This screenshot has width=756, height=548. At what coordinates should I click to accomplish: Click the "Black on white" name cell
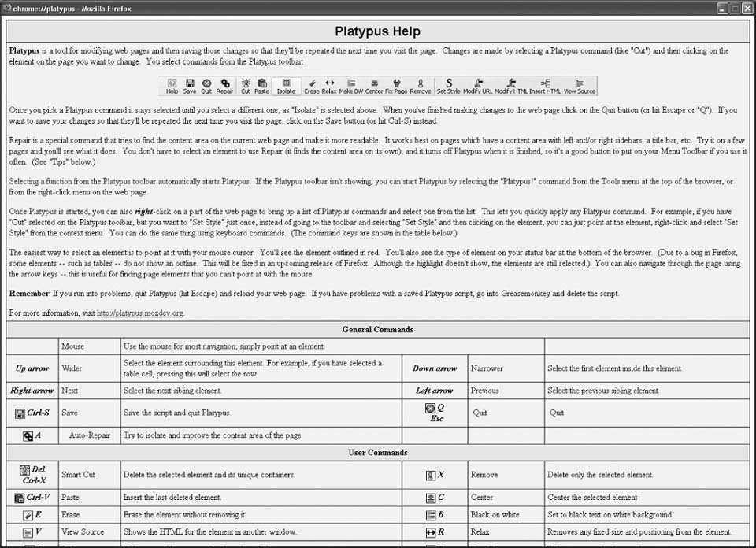506,515
